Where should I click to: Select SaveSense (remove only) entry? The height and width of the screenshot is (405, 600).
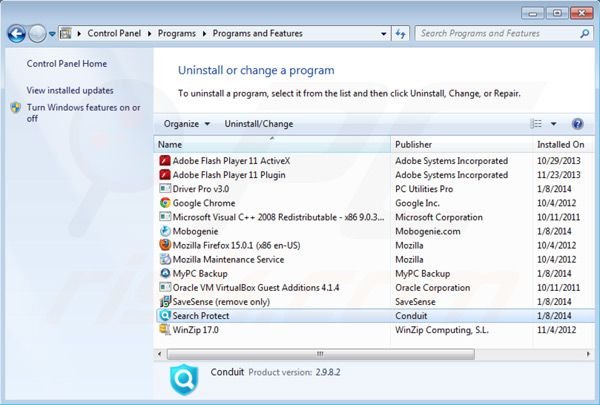221,302
